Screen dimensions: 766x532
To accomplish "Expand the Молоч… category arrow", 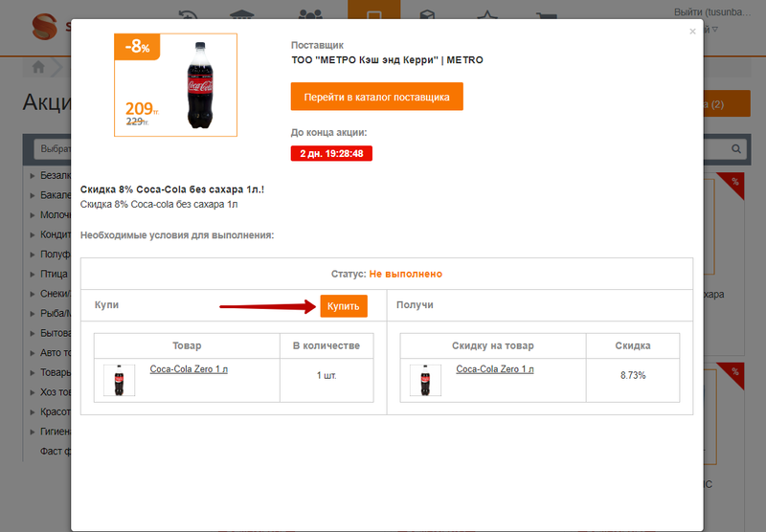I will (33, 215).
